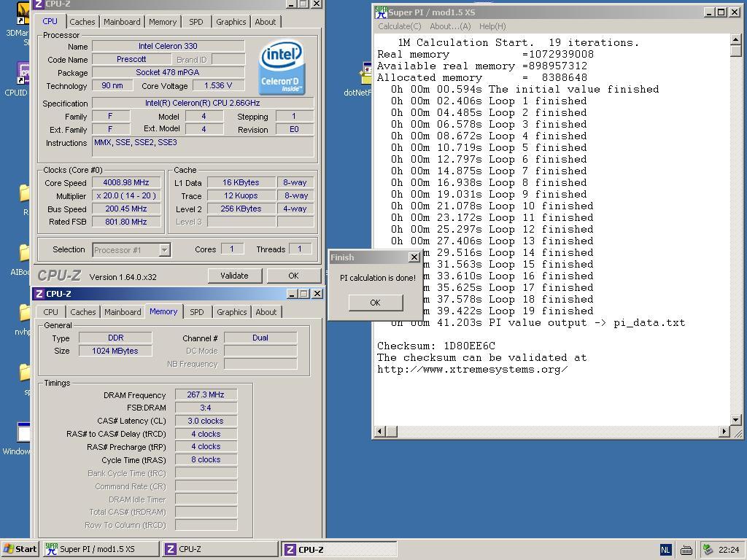The height and width of the screenshot is (560, 747).
Task: Switch to CPU tab in lower CPU-Z
Action: (x=50, y=312)
